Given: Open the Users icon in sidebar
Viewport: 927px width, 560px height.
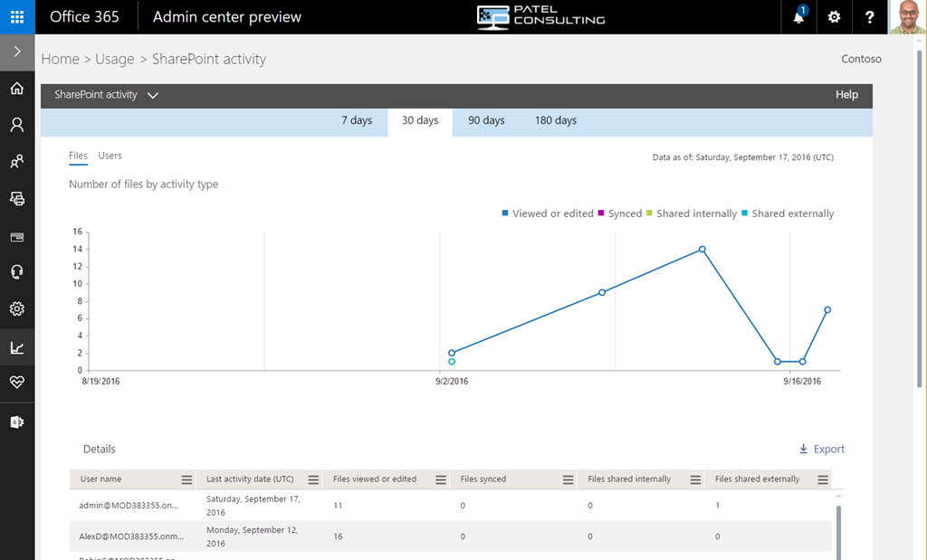Looking at the screenshot, I should 17,125.
